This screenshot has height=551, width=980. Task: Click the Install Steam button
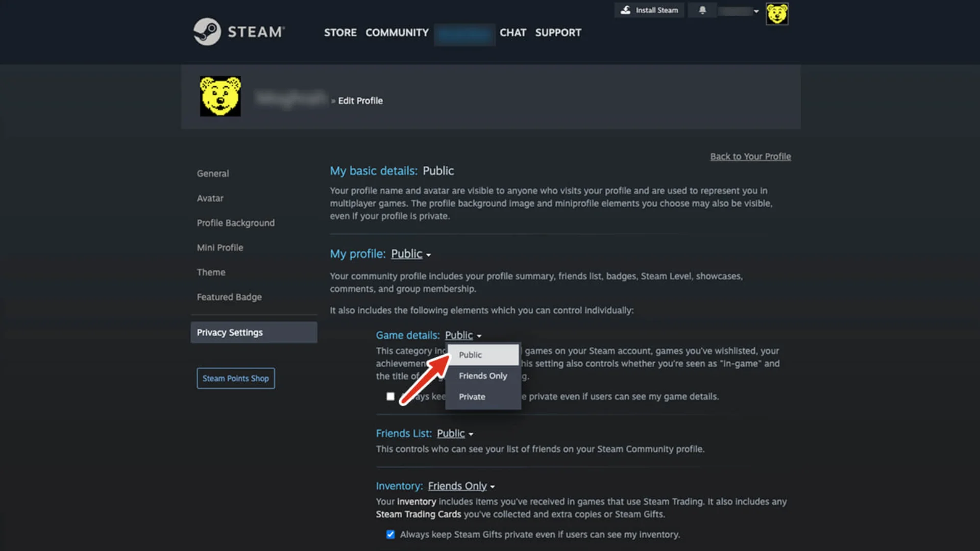(649, 10)
